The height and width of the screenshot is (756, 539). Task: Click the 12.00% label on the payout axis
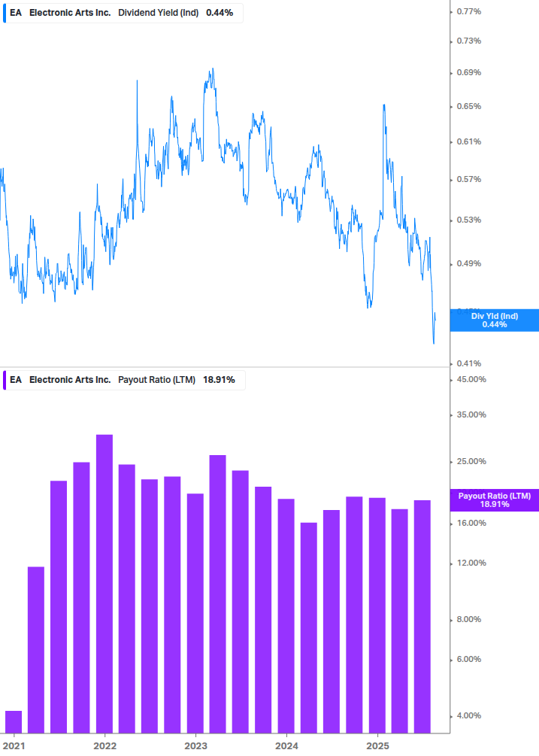click(x=471, y=563)
